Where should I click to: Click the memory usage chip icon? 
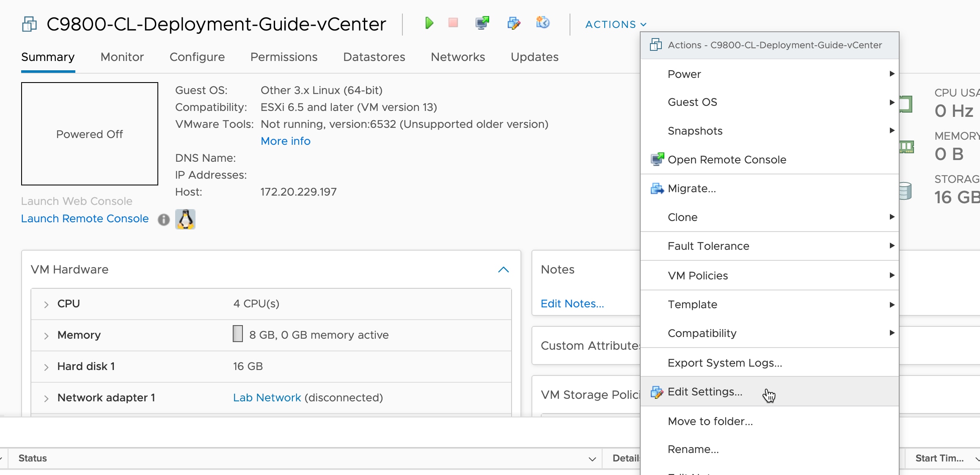pyautogui.click(x=906, y=147)
